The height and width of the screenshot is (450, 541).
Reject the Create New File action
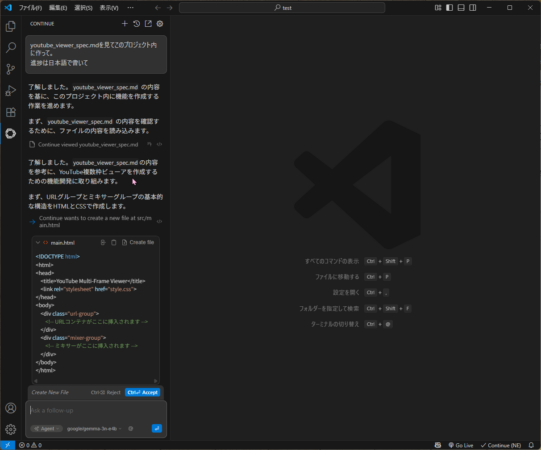[x=106, y=392]
